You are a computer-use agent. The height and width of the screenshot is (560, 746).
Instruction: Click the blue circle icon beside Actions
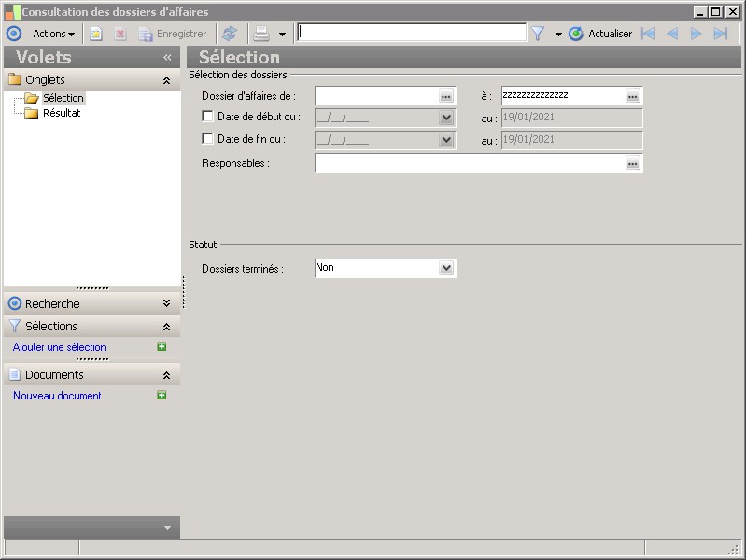tap(14, 34)
